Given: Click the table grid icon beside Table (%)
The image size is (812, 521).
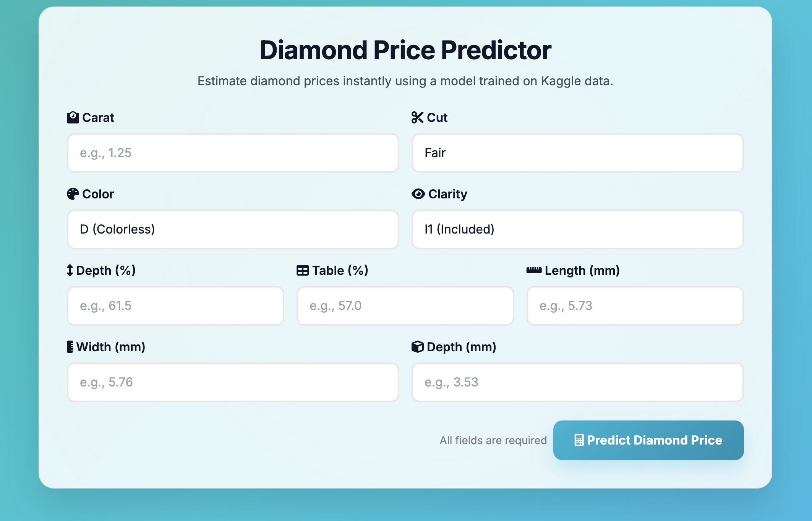Looking at the screenshot, I should pyautogui.click(x=303, y=270).
